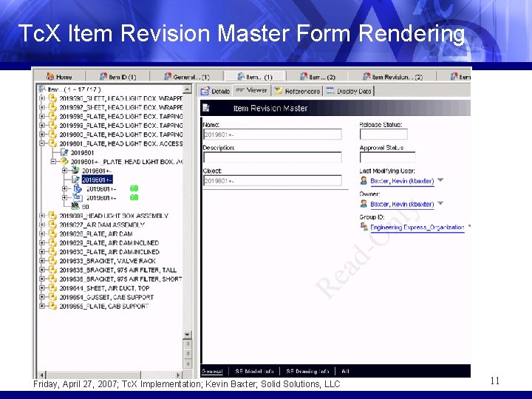This screenshot has height=399, width=532.
Task: Open the Last Modifying User dropdown arrow
Action: (440, 180)
